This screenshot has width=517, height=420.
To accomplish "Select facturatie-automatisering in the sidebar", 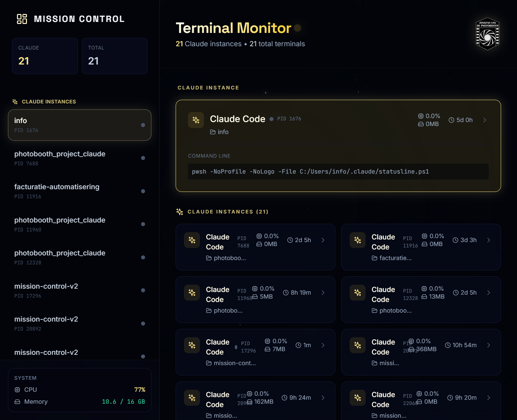I will (x=80, y=191).
